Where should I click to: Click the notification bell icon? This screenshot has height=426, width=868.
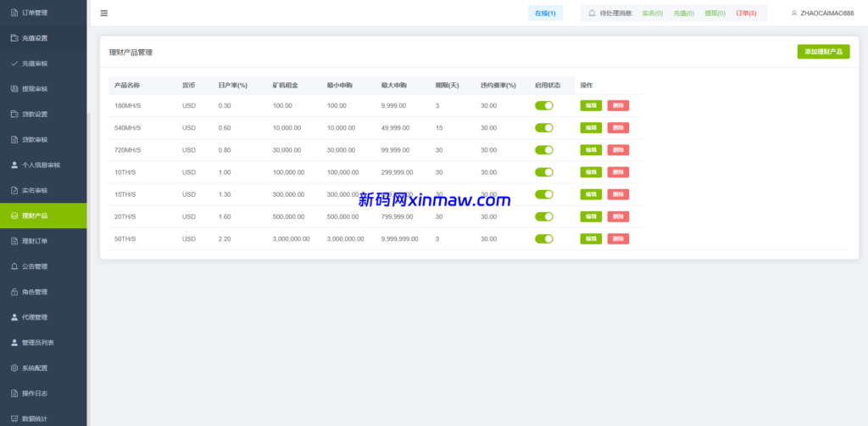(x=593, y=13)
